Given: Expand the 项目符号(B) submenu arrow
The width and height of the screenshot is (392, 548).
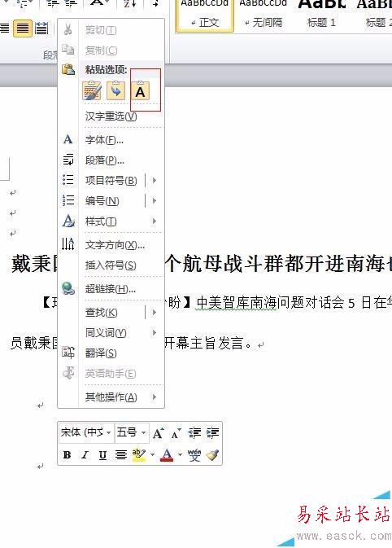Looking at the screenshot, I should coord(154,181).
